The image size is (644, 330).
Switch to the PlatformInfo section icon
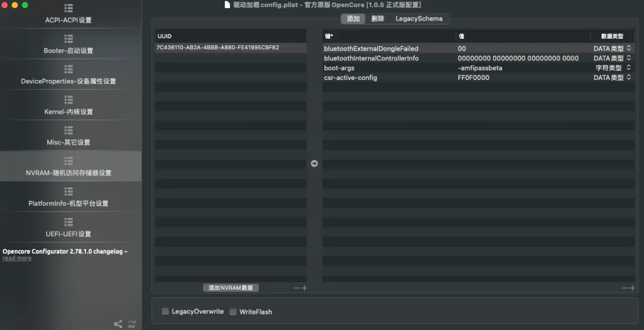tap(68, 192)
